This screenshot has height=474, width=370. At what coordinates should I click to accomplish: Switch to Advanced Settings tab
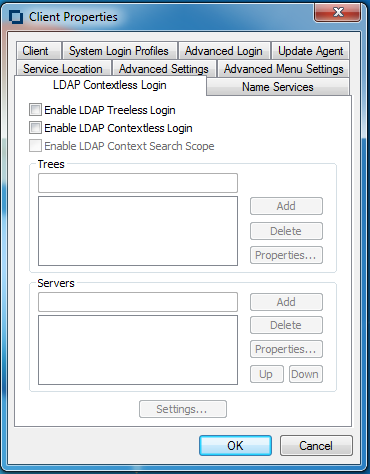click(164, 69)
